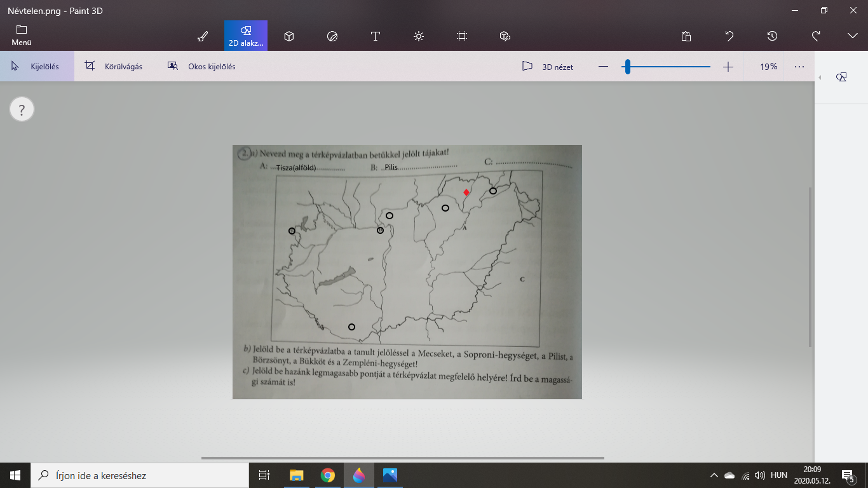Expand the collapsed right side panel
This screenshot has height=488, width=868.
(x=820, y=78)
